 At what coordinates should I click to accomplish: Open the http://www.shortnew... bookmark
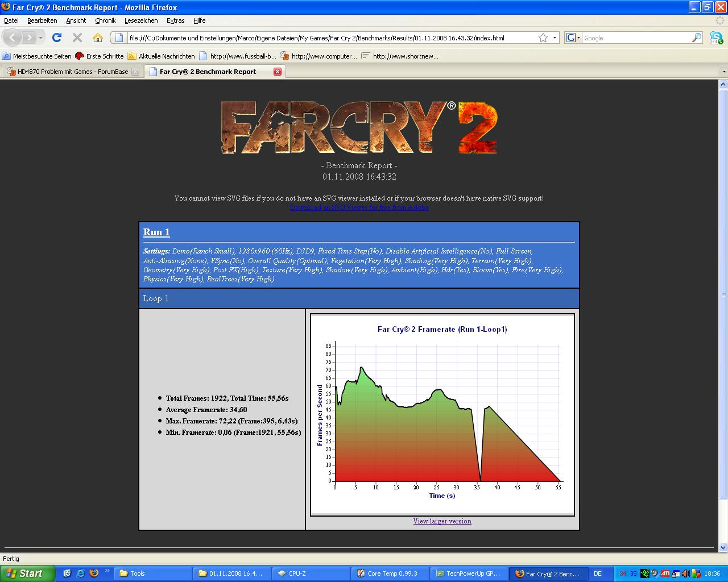pyautogui.click(x=400, y=56)
